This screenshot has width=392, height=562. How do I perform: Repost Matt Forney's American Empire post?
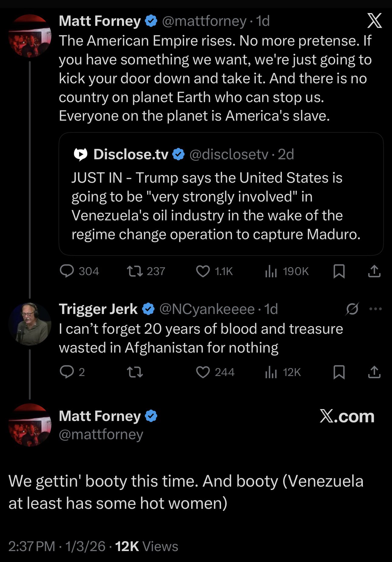(x=135, y=271)
